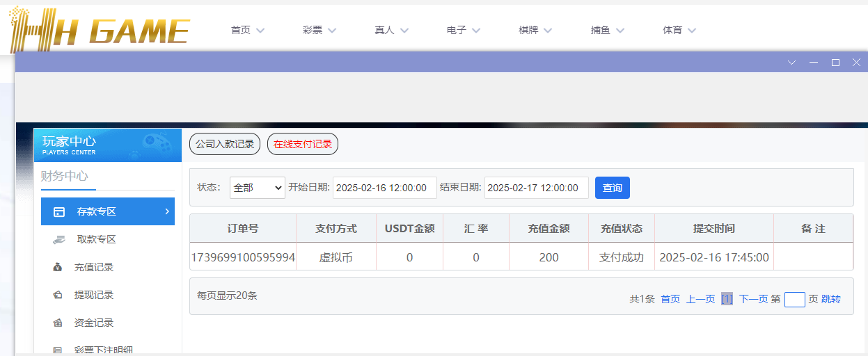Click the 彩票下注明细 list icon
This screenshot has width=868, height=356.
pyautogui.click(x=58, y=350)
